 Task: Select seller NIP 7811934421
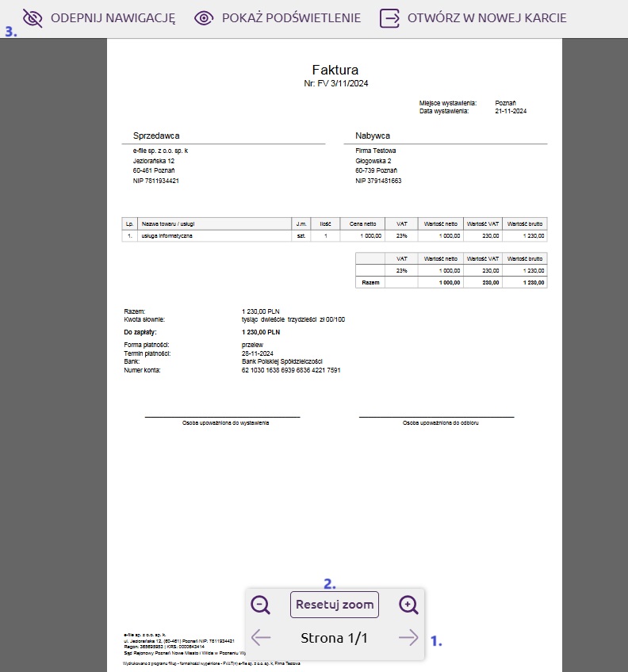pos(155,181)
